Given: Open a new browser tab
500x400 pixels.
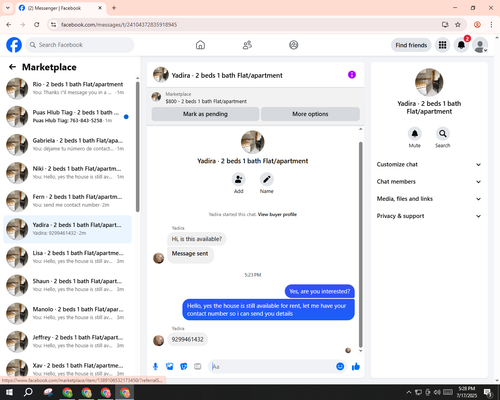Looking at the screenshot, I should coord(114,8).
